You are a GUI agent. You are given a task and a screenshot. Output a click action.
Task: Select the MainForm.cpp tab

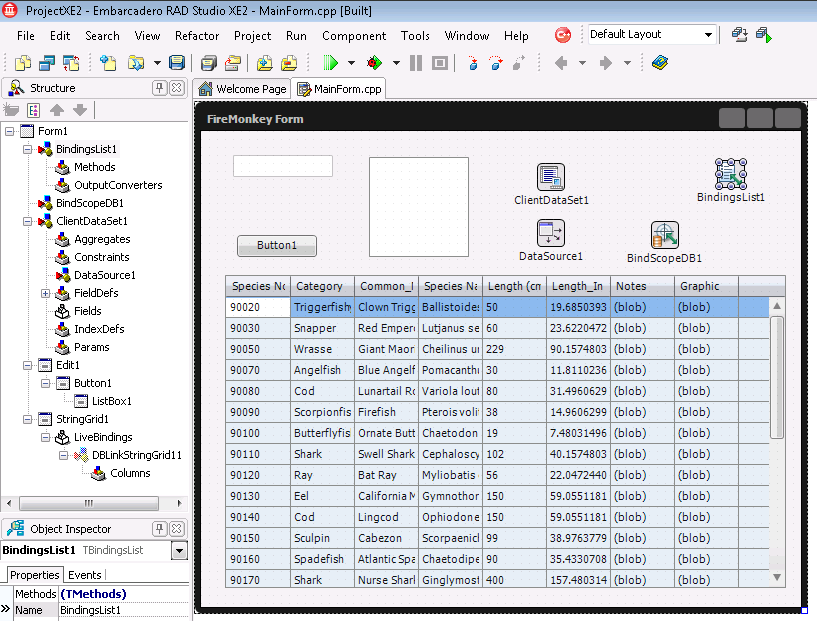pyautogui.click(x=339, y=89)
